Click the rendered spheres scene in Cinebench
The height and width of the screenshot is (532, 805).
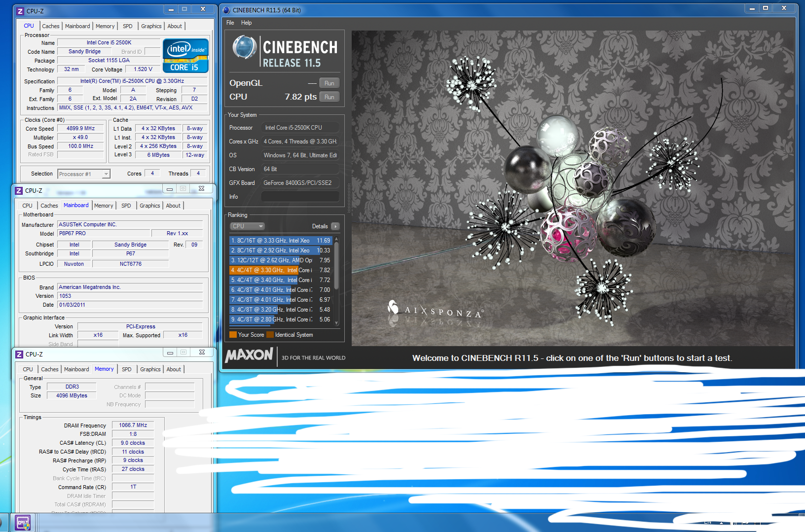(573, 188)
